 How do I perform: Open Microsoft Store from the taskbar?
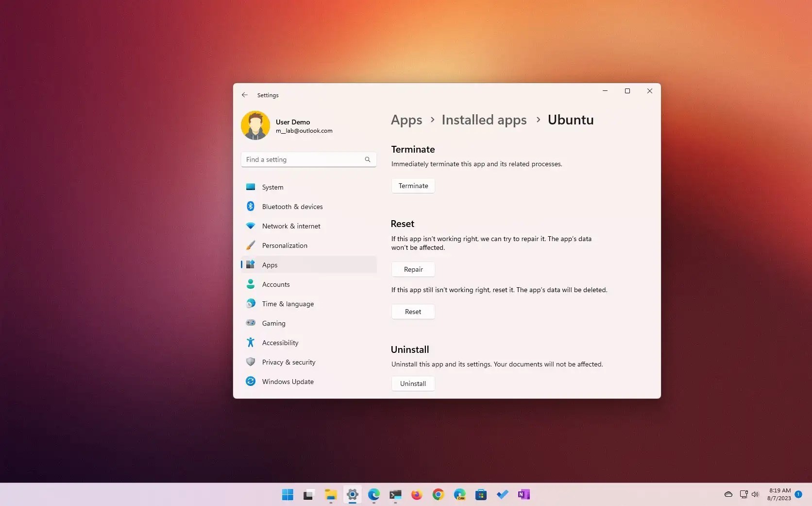tap(481, 495)
